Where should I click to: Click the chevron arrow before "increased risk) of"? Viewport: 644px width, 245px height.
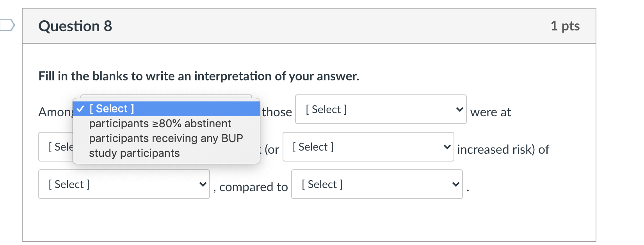click(x=447, y=147)
